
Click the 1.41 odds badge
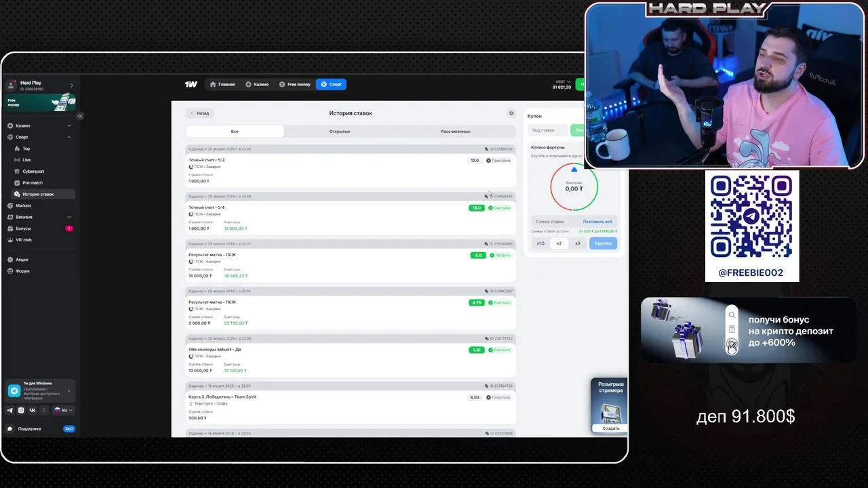click(477, 350)
